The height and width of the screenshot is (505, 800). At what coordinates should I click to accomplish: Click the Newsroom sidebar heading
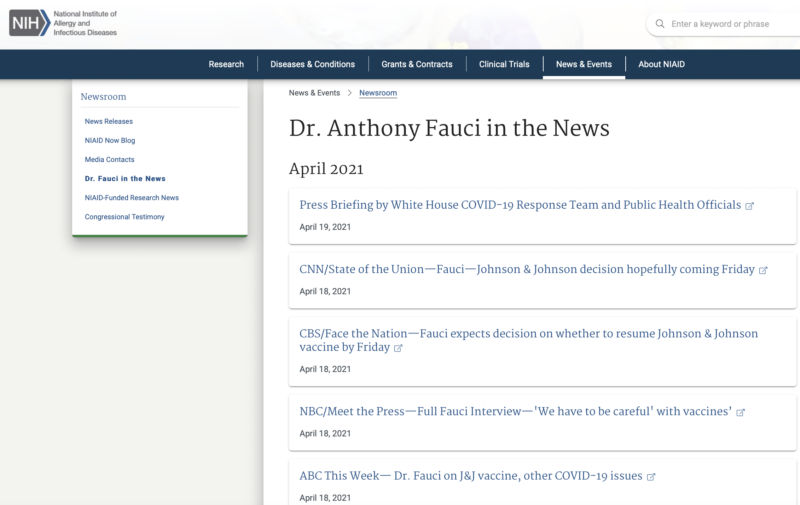103,97
